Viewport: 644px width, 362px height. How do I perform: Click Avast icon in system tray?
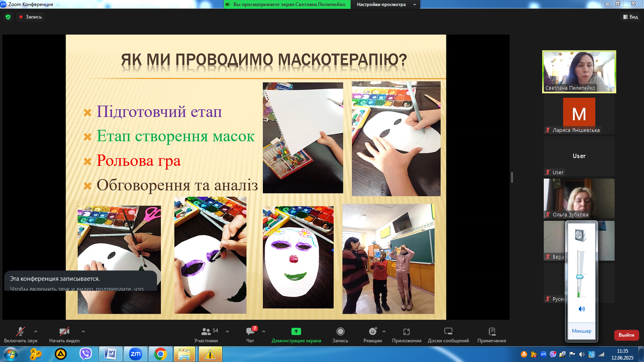524,354
